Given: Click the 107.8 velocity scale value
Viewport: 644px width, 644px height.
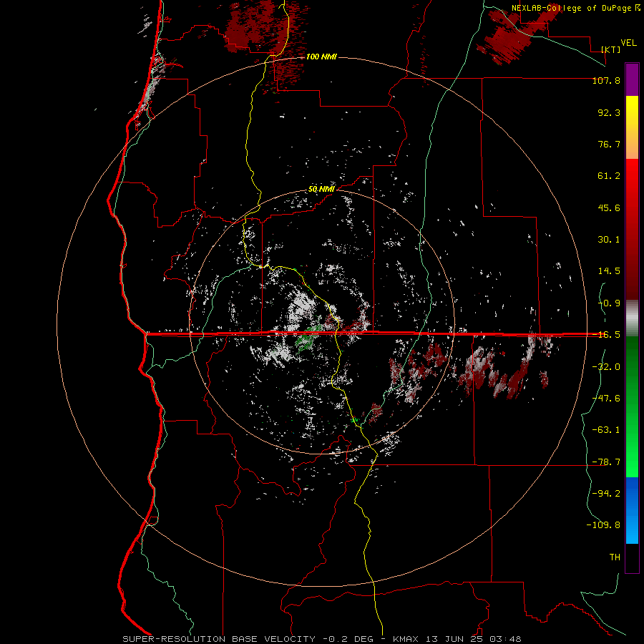Looking at the screenshot, I should [x=606, y=80].
